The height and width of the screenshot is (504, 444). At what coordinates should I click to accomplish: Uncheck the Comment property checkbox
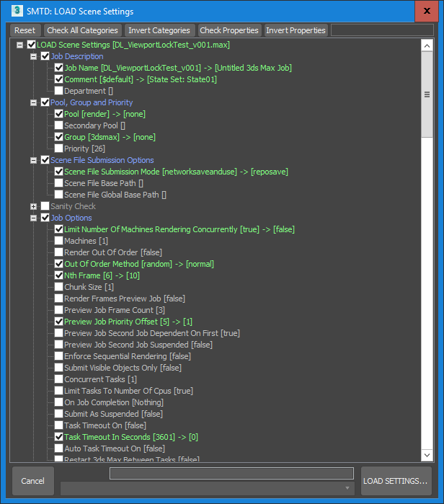pyautogui.click(x=59, y=79)
